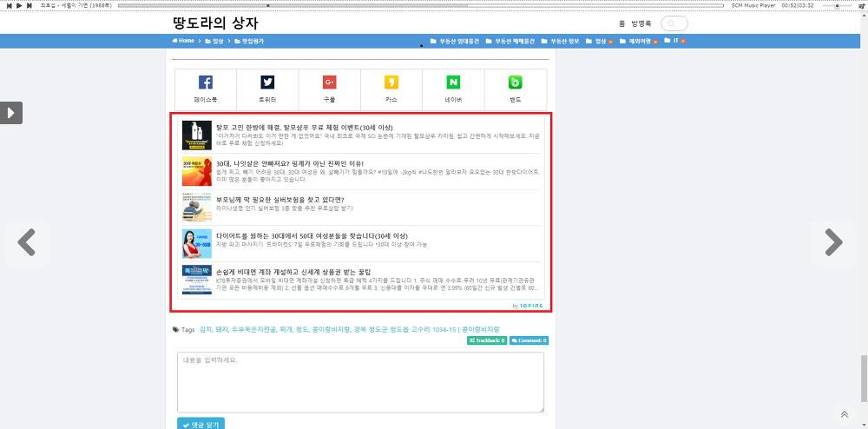Click the blue securities account ad thumbnail

(197, 280)
